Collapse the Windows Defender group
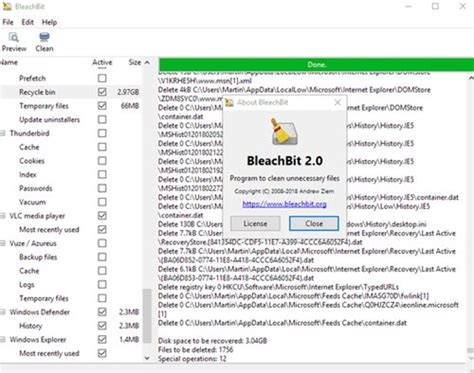 (3, 312)
